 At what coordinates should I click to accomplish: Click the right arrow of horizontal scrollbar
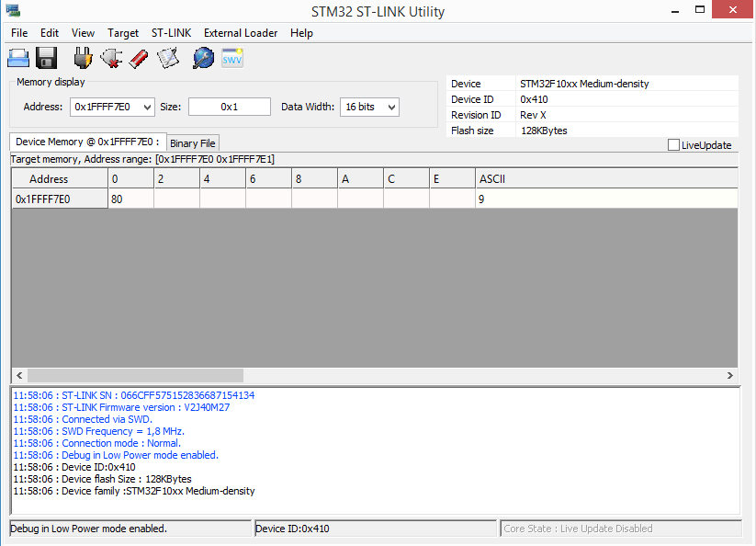(730, 376)
